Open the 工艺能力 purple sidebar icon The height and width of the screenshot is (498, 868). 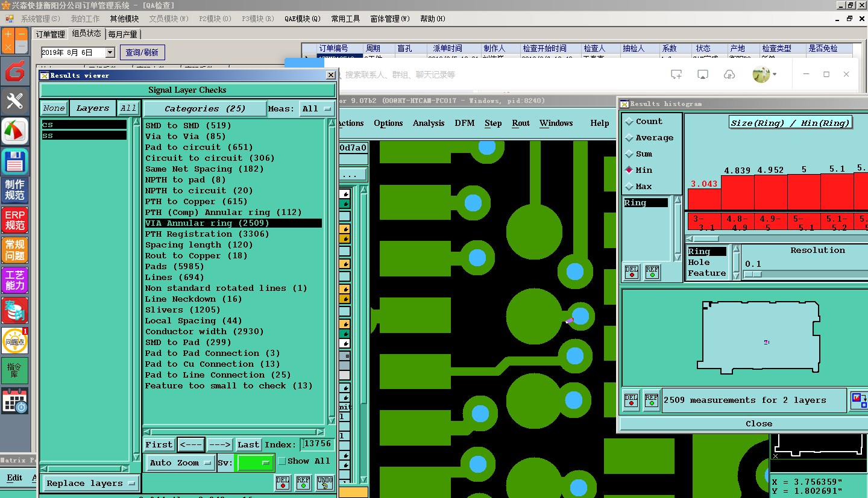(14, 279)
